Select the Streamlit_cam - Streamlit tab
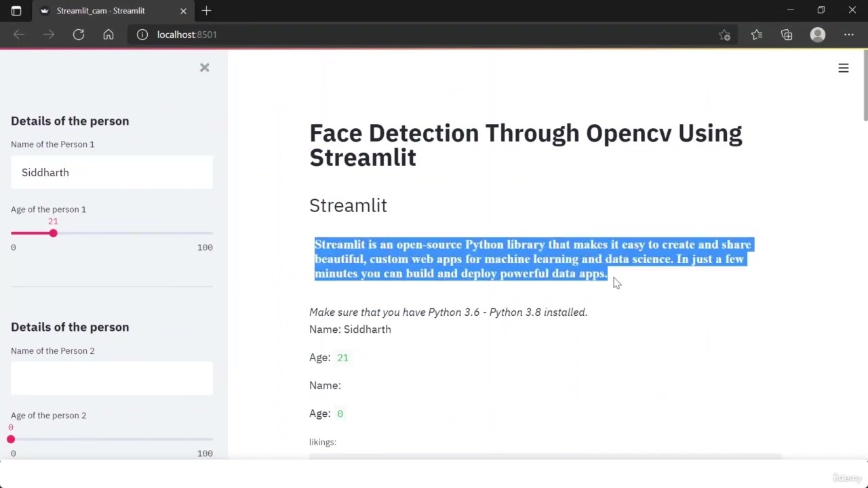 pyautogui.click(x=113, y=11)
